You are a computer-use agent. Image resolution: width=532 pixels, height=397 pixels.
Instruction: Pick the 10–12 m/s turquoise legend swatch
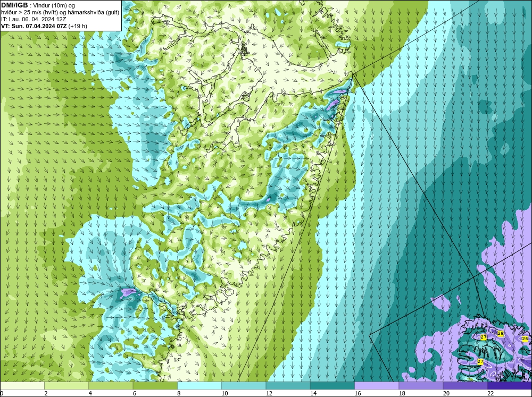point(244,385)
